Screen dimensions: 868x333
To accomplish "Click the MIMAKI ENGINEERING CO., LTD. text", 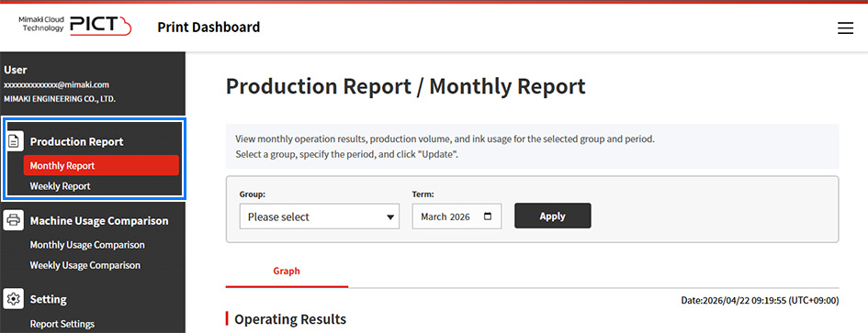I will coord(60,99).
